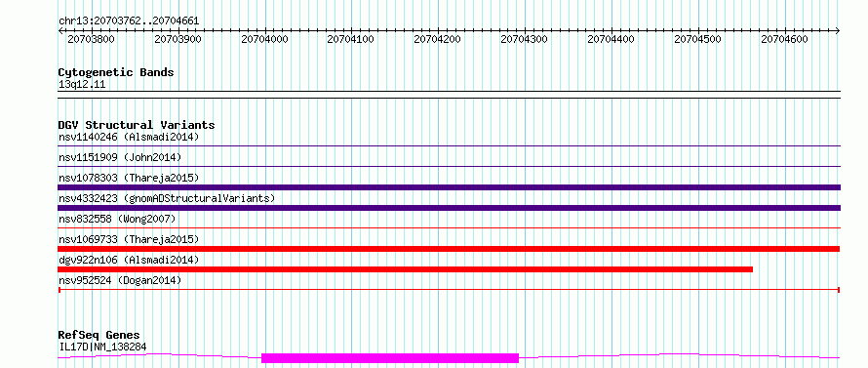Click the right arrow end of ruler
The width and height of the screenshot is (868, 368).
click(x=838, y=31)
